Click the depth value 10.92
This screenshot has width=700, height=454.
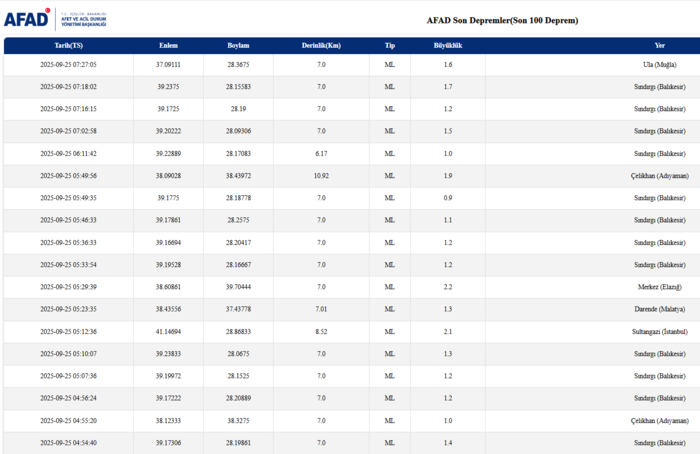click(x=321, y=176)
